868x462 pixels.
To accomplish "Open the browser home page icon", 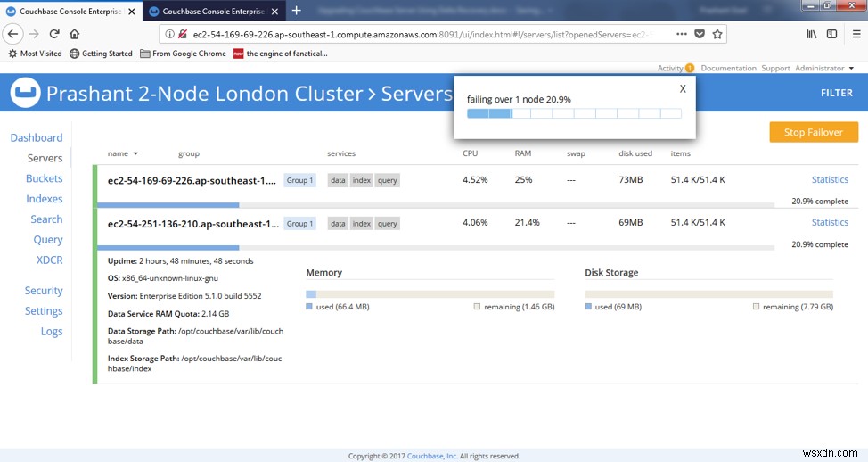I will (74, 34).
